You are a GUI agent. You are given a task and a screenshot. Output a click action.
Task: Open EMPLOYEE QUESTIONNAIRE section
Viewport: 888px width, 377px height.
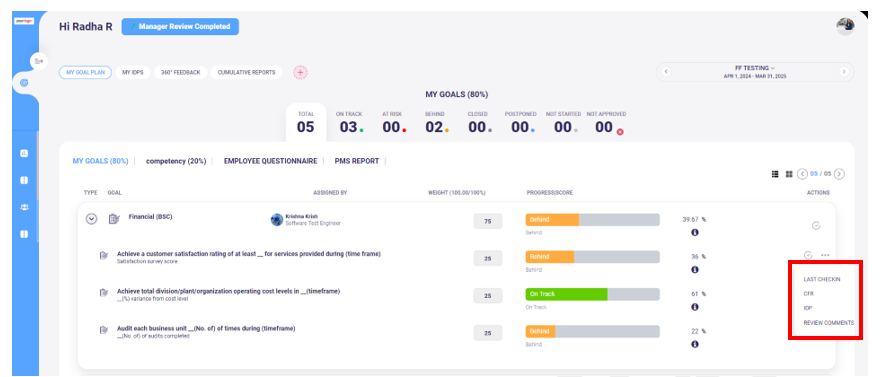pyautogui.click(x=270, y=161)
